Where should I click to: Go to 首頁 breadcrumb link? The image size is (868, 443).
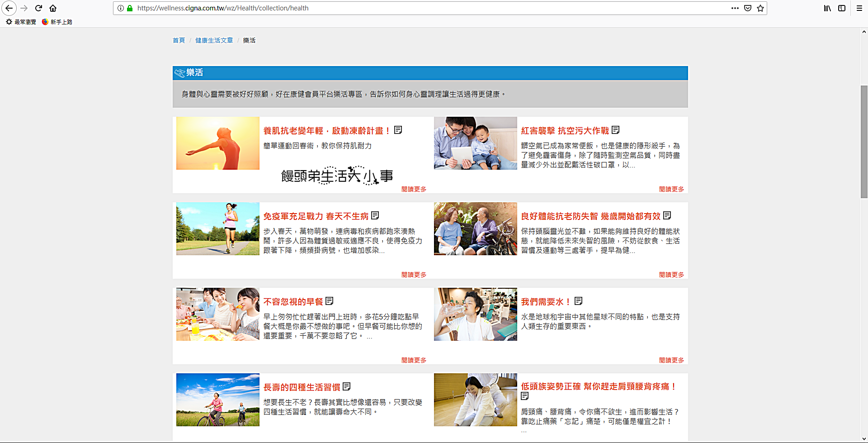click(x=179, y=40)
